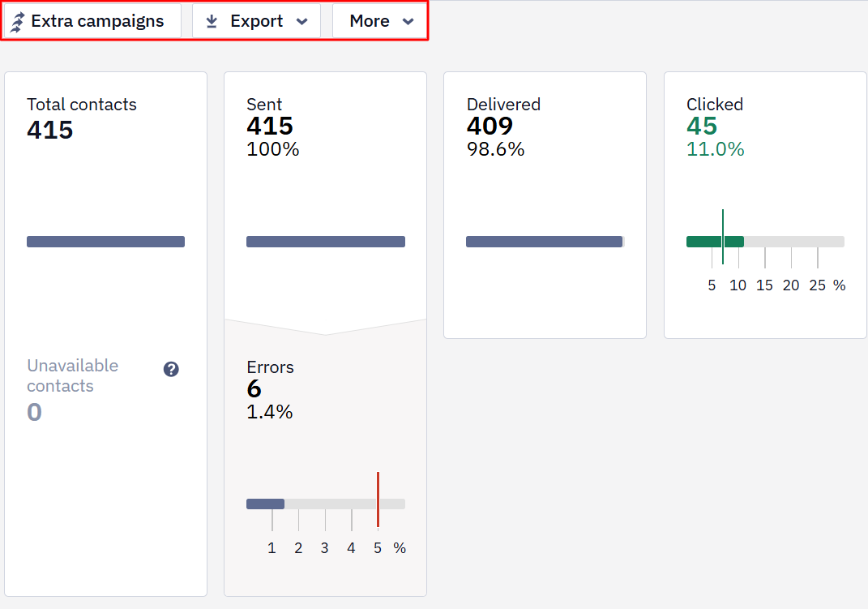Image resolution: width=868 pixels, height=609 pixels.
Task: Select the Unavailable contacts value 0
Action: 34,412
